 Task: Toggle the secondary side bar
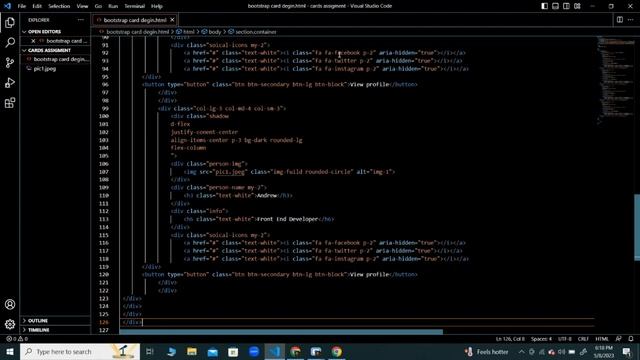pos(567,6)
